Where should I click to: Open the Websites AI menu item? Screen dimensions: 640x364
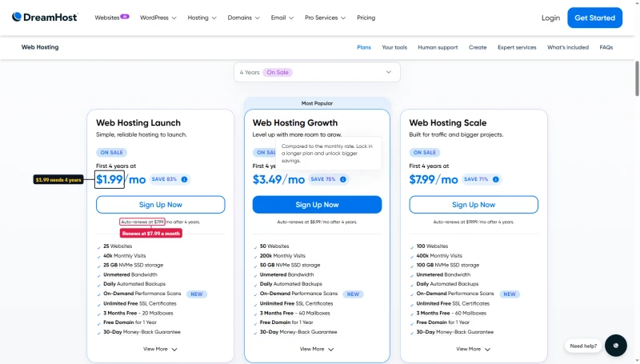(x=111, y=18)
